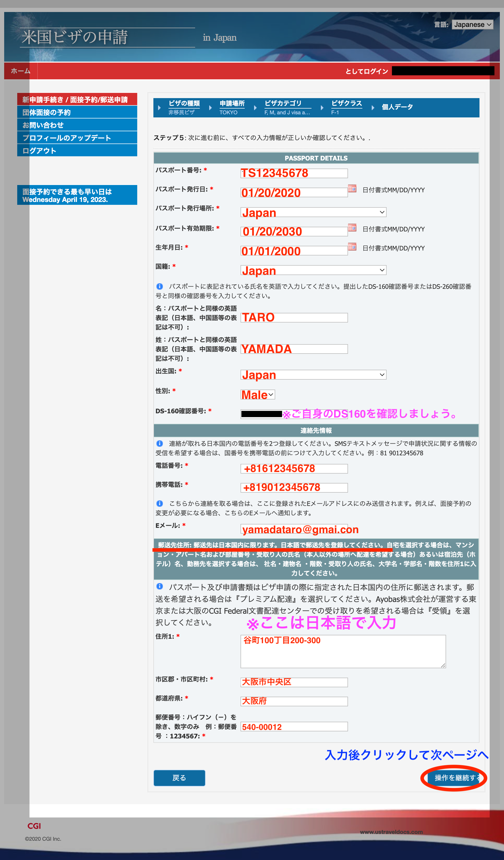Select 団体面接の予約 in sidebar
The width and height of the screenshot is (504, 860).
tap(77, 112)
